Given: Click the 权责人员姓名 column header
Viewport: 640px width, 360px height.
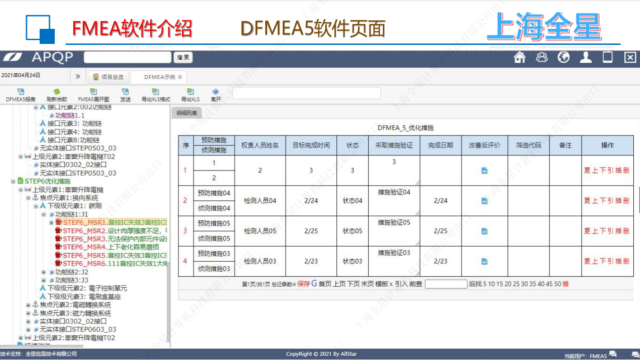Looking at the screenshot, I should 260,145.
